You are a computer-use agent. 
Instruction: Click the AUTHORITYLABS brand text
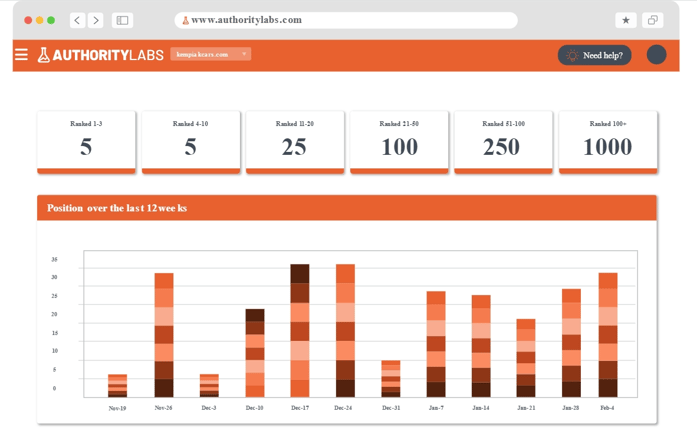pos(108,55)
